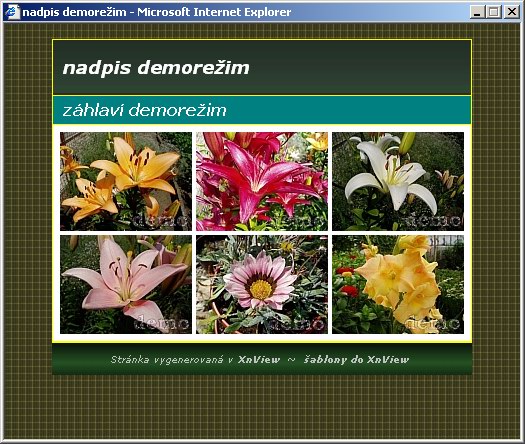Open the pink gazania daisy thumbnail
The image size is (525, 444).
(262, 285)
